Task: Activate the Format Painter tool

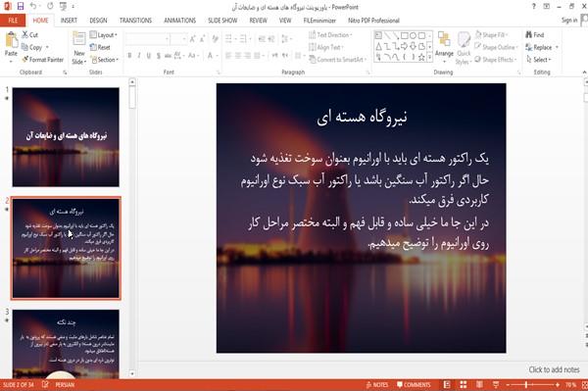Action: coord(43,60)
